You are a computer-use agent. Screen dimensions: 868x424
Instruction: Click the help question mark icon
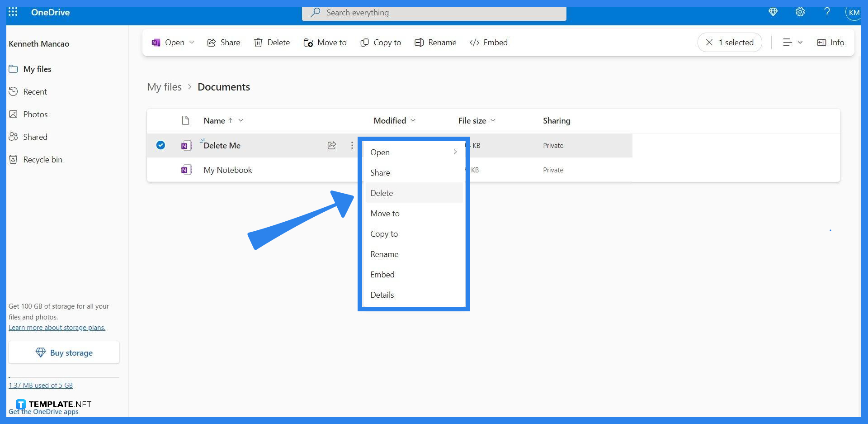827,12
